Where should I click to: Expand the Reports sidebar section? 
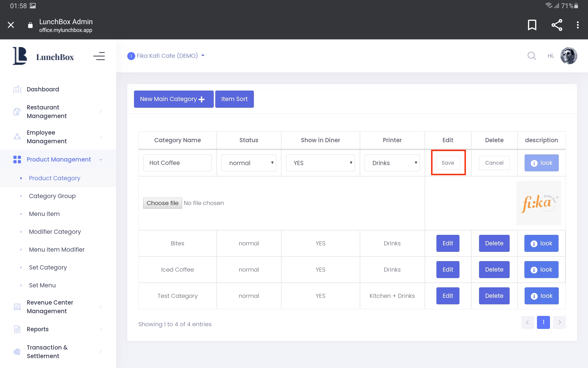pos(38,329)
